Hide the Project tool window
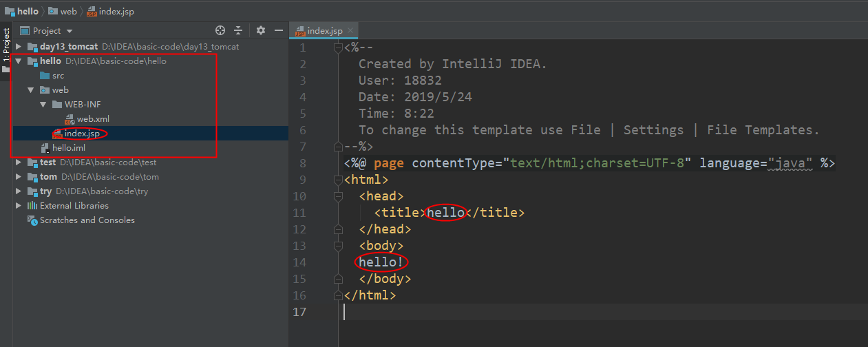The height and width of the screenshot is (347, 868). point(279,30)
